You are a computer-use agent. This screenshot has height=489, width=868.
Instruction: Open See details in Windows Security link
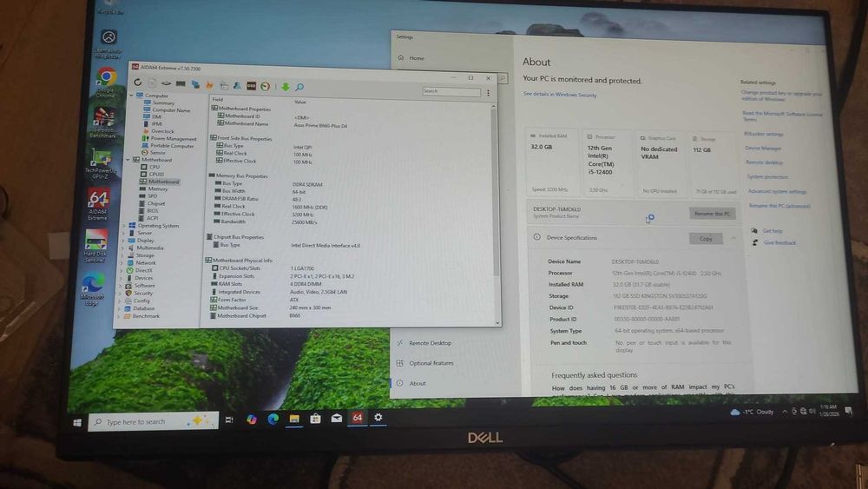coord(560,95)
